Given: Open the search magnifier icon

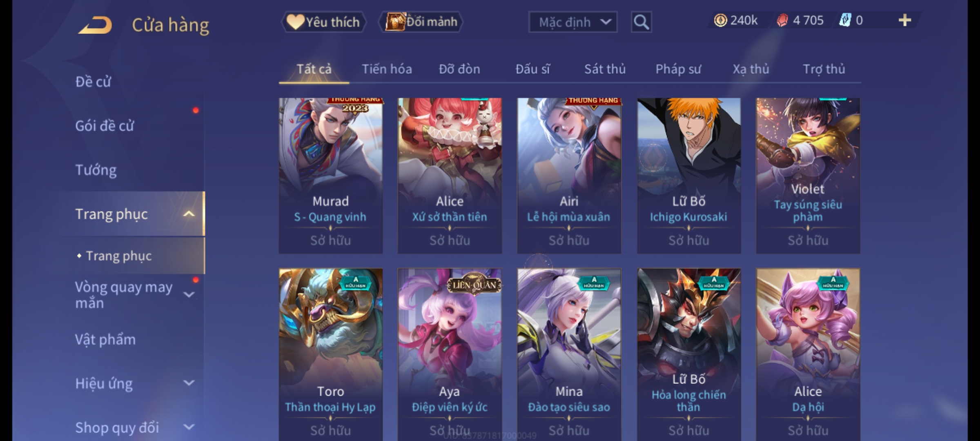Looking at the screenshot, I should click(641, 22).
